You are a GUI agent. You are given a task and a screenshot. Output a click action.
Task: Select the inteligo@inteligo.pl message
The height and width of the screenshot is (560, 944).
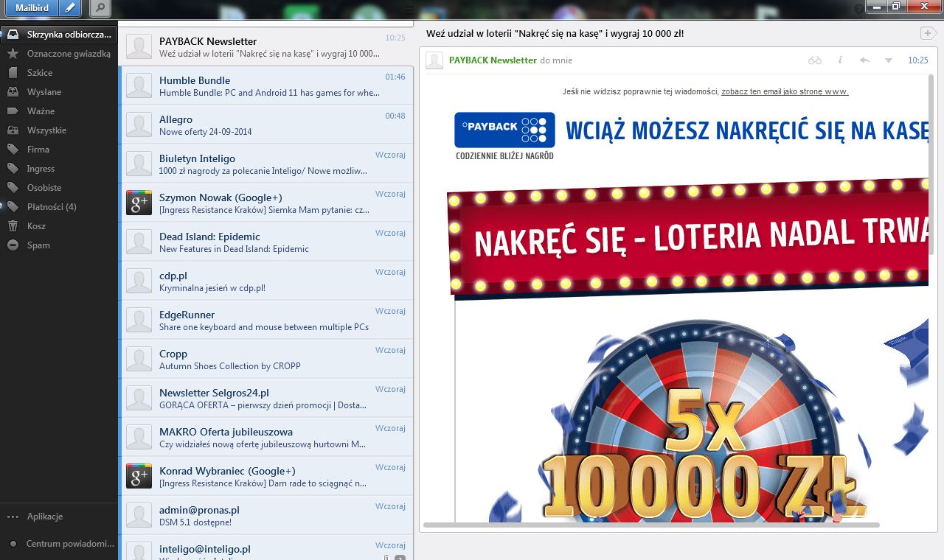[266, 547]
